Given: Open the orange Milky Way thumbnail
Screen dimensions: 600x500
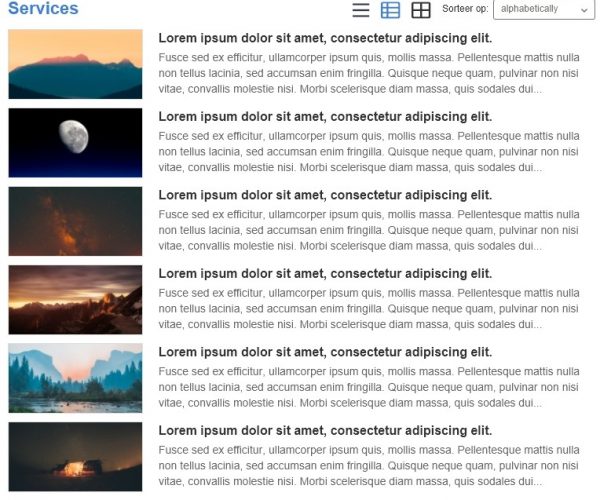Looking at the screenshot, I should click(x=75, y=221).
